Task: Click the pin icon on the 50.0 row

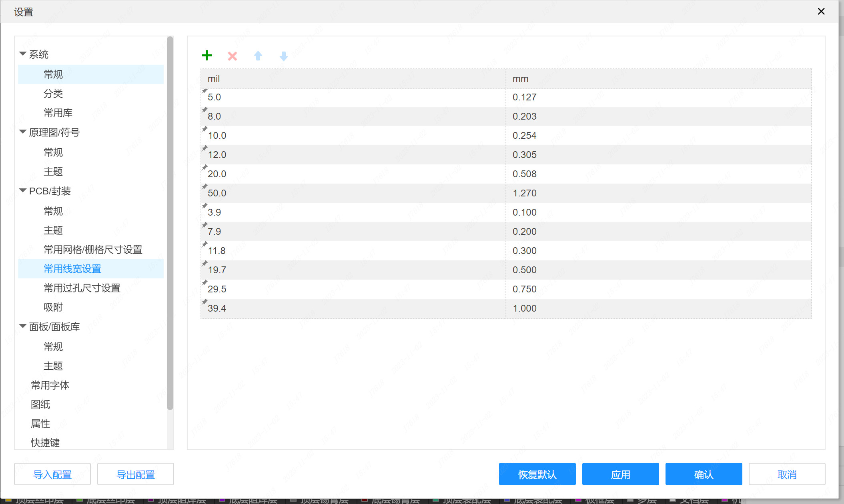Action: (x=204, y=187)
